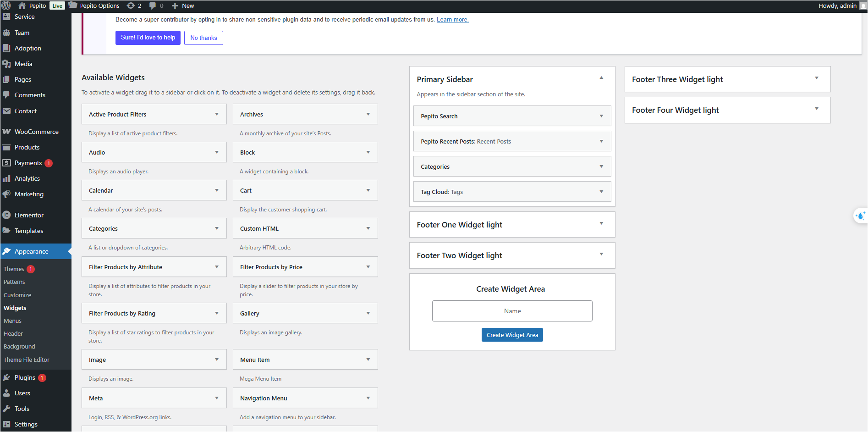Focus the widget area Name input field

coord(512,311)
